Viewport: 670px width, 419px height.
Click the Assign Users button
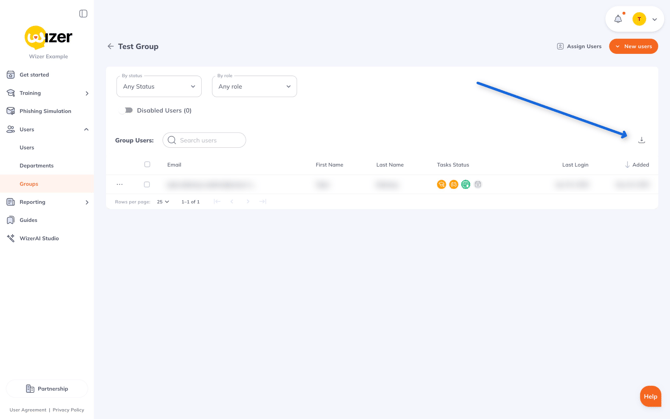click(x=579, y=46)
